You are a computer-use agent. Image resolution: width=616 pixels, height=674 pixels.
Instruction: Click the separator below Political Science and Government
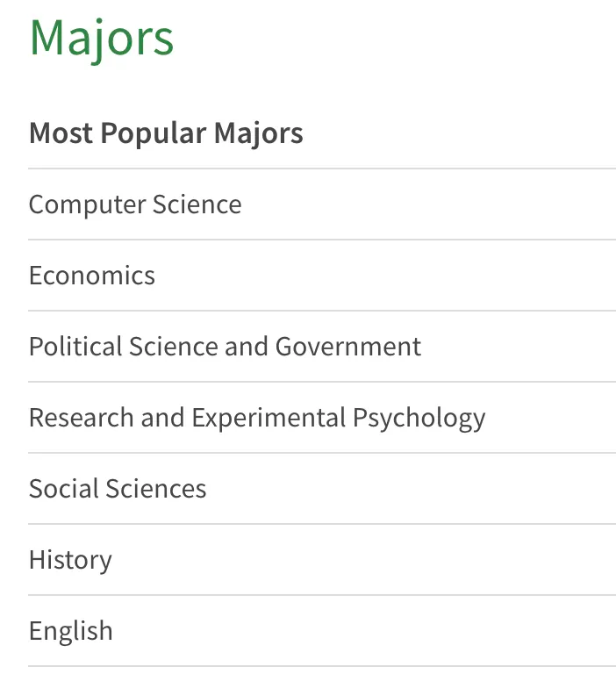(322, 381)
